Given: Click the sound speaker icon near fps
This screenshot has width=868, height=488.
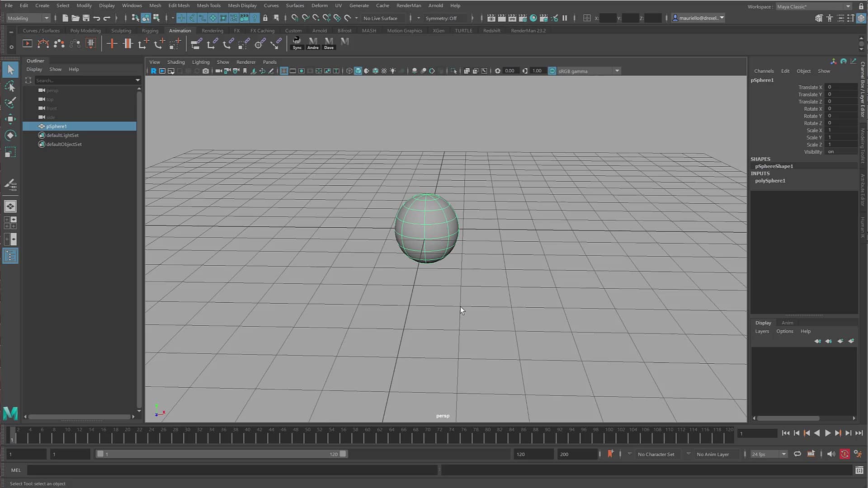Looking at the screenshot, I should click(831, 454).
